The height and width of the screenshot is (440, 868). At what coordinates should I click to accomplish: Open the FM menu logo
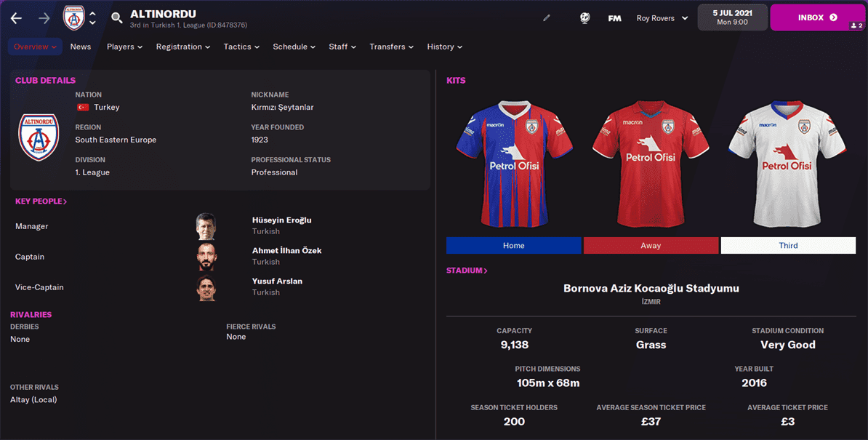pos(614,18)
